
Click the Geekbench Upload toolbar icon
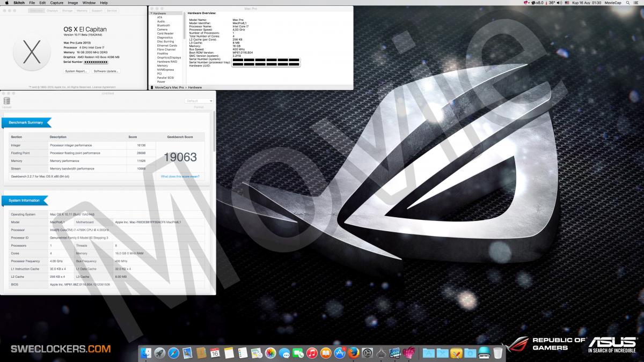[x=7, y=102]
